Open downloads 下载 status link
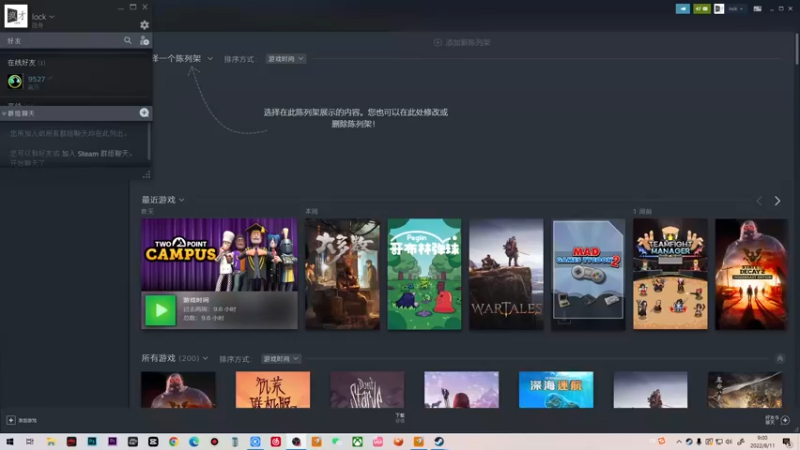The height and width of the screenshot is (450, 800). [x=400, y=418]
